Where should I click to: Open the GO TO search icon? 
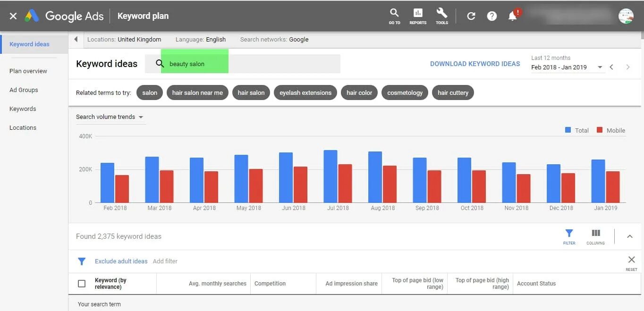coord(394,16)
